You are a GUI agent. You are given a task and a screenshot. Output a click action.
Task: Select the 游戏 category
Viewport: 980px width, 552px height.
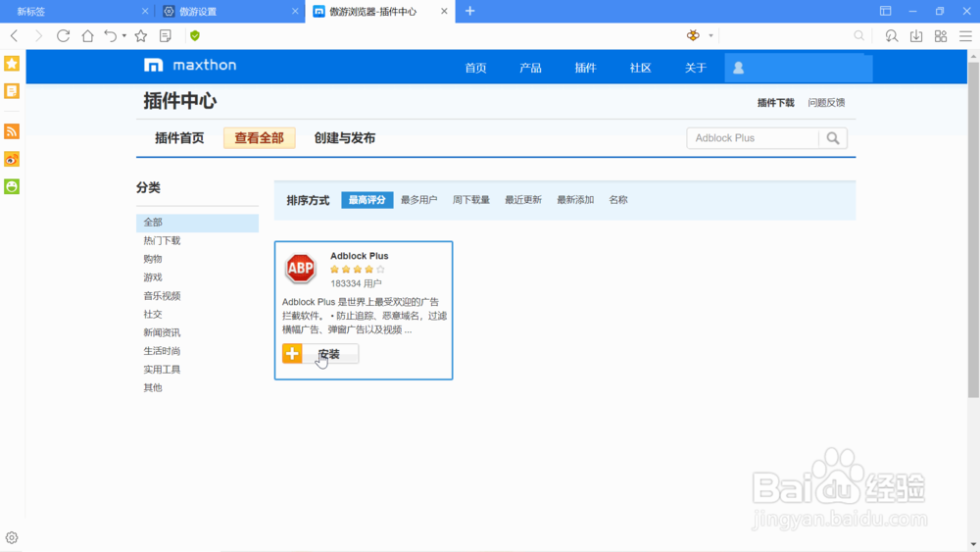tap(153, 277)
